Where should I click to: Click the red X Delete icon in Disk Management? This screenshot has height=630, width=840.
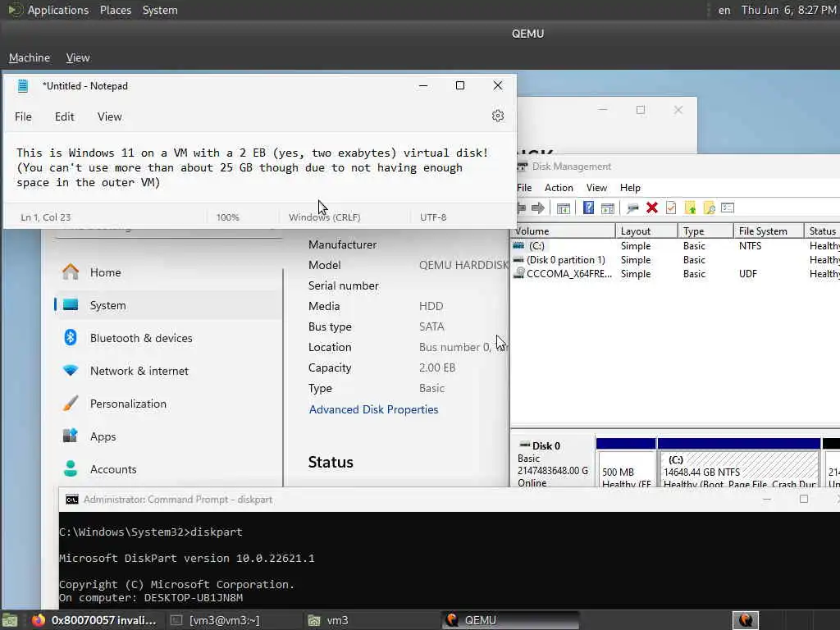(x=652, y=208)
